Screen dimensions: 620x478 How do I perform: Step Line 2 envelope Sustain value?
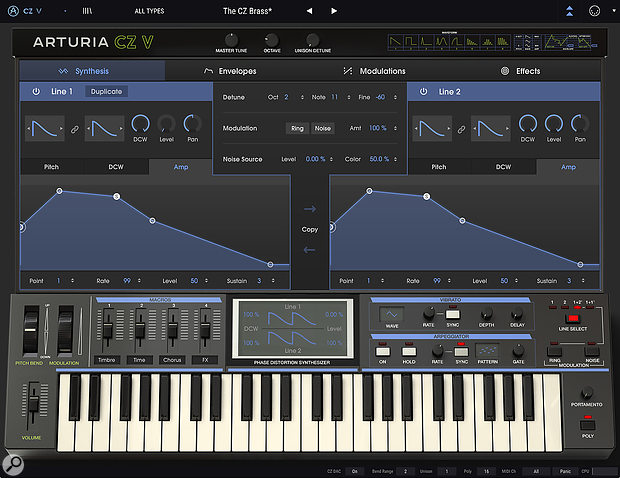583,281
